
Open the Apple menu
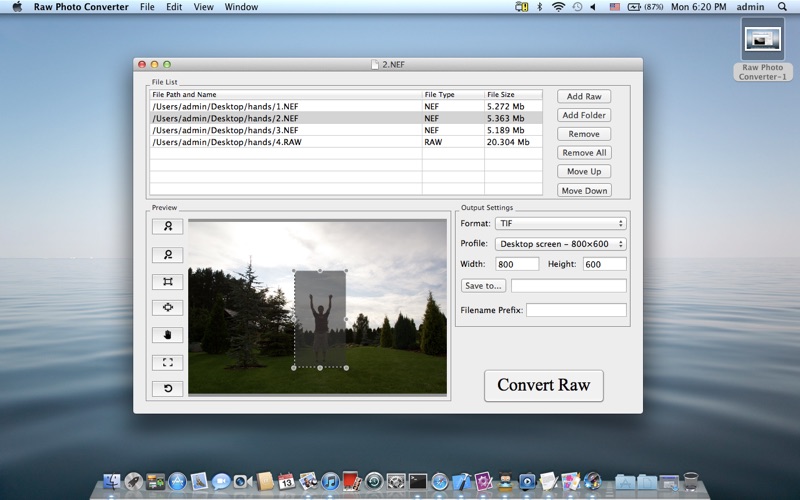tap(17, 7)
